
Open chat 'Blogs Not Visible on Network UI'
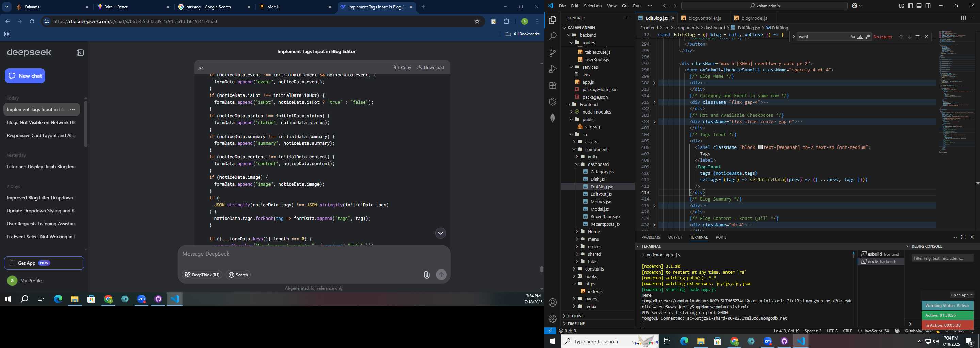[41, 122]
